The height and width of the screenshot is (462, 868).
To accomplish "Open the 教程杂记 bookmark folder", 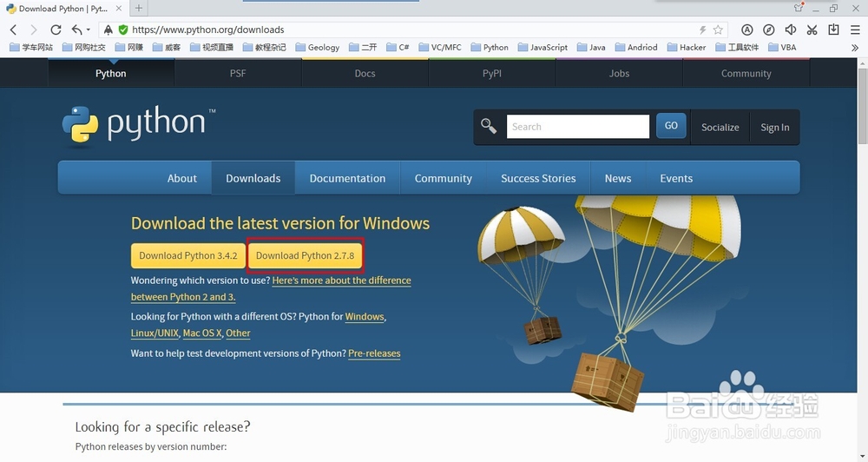I will [x=264, y=48].
